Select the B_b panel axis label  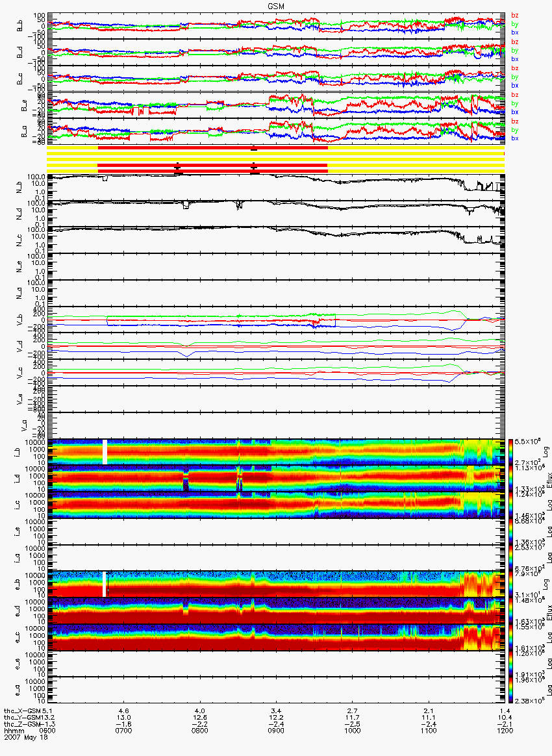(19, 25)
